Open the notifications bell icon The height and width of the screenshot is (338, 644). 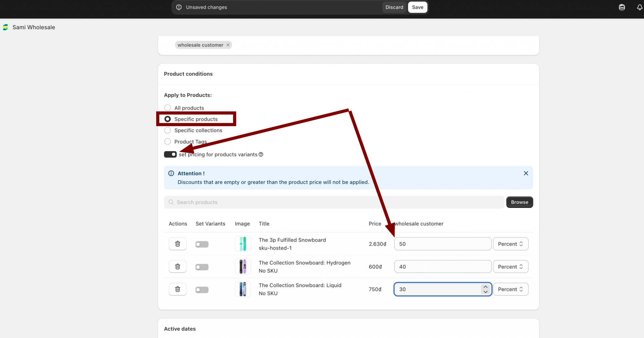639,7
